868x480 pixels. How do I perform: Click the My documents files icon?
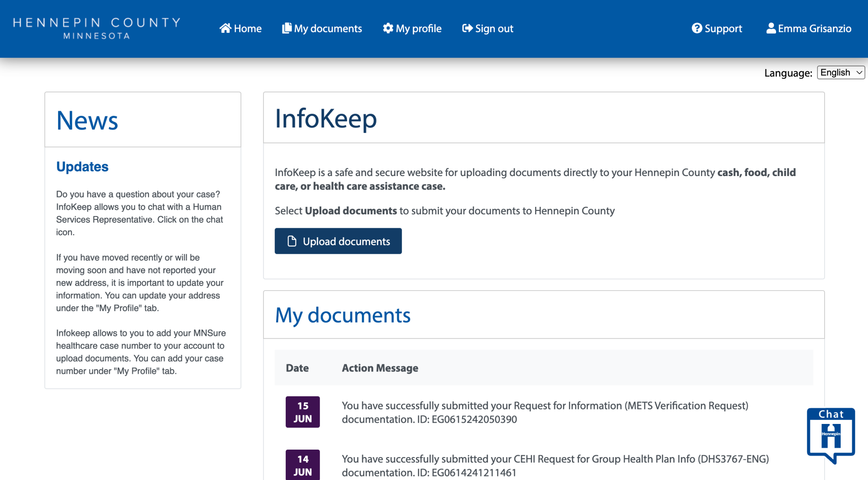pyautogui.click(x=287, y=28)
